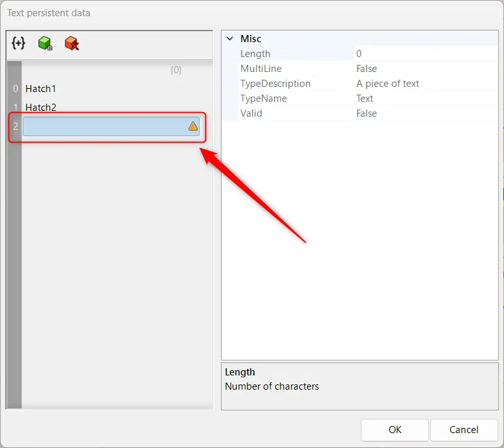
Task: Select the MultiLine property row
Action: point(260,69)
